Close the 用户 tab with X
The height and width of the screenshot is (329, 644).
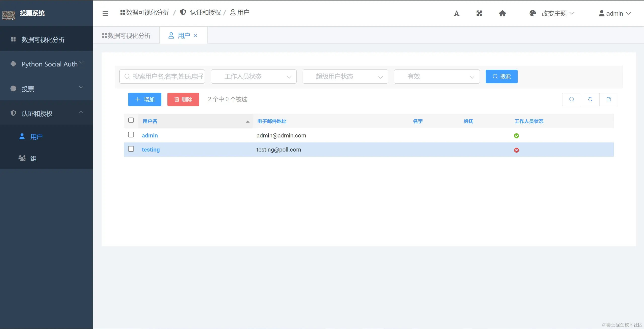[195, 35]
